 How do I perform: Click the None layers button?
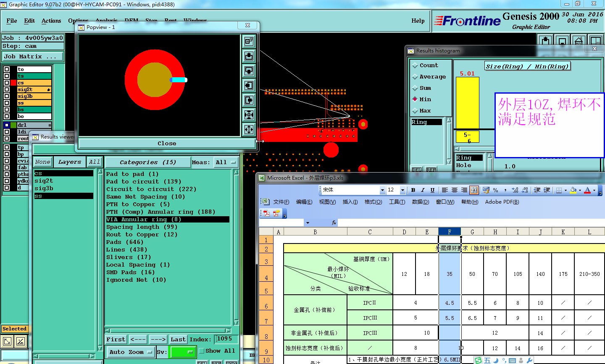click(43, 162)
